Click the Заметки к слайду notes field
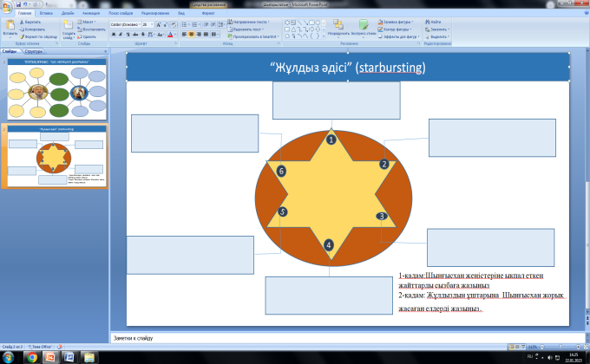This screenshot has width=590, height=364. coord(347,338)
